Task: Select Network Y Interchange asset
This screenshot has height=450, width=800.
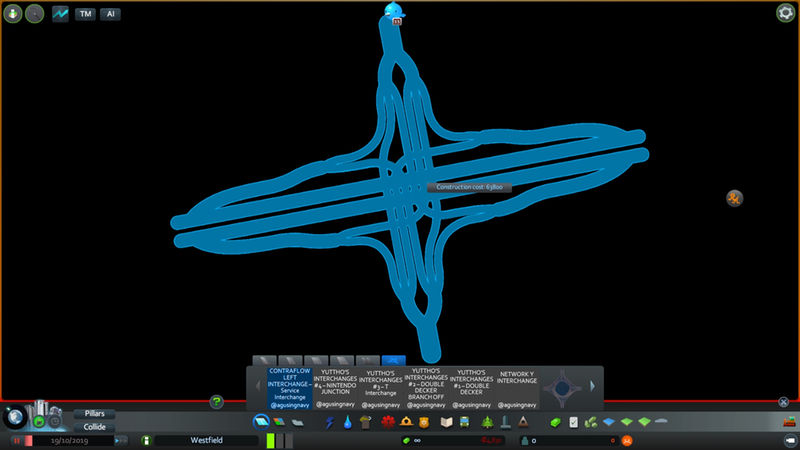Action: [518, 381]
